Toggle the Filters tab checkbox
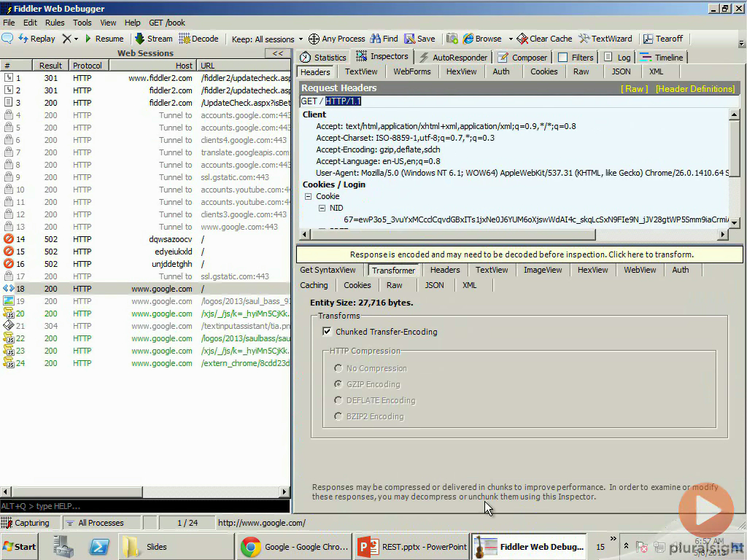The image size is (747, 560). point(562,57)
